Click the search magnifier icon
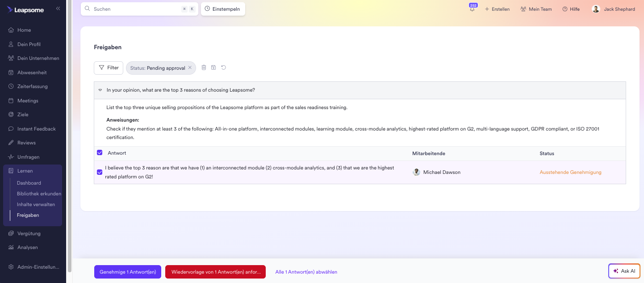The height and width of the screenshot is (283, 644). pos(88,8)
